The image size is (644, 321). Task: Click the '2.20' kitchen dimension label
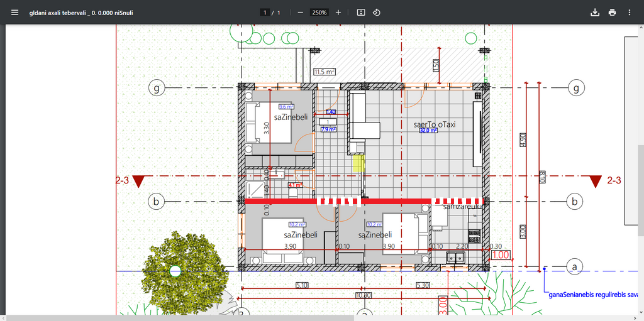[462, 246]
